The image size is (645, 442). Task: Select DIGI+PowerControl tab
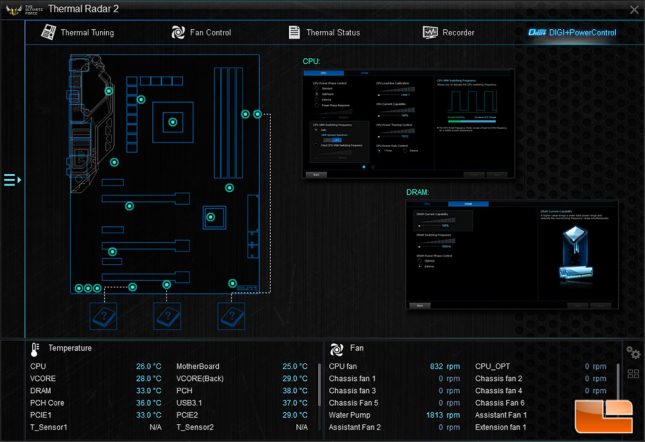[572, 32]
